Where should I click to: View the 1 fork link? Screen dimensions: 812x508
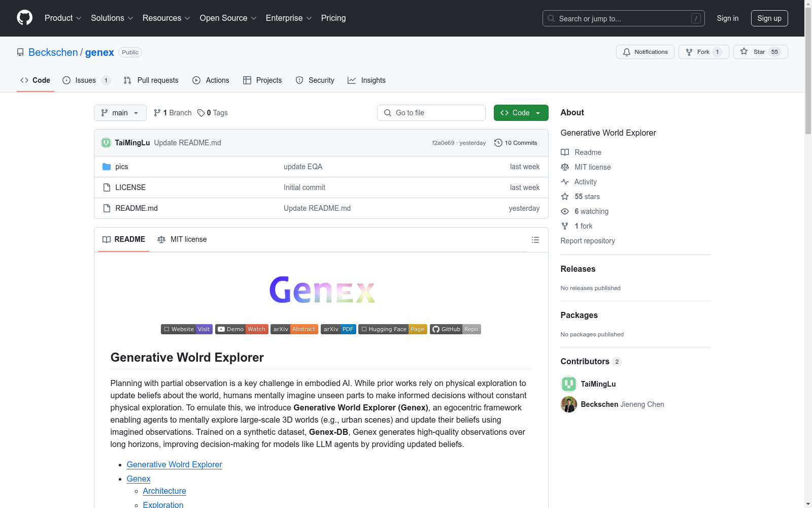pyautogui.click(x=577, y=226)
